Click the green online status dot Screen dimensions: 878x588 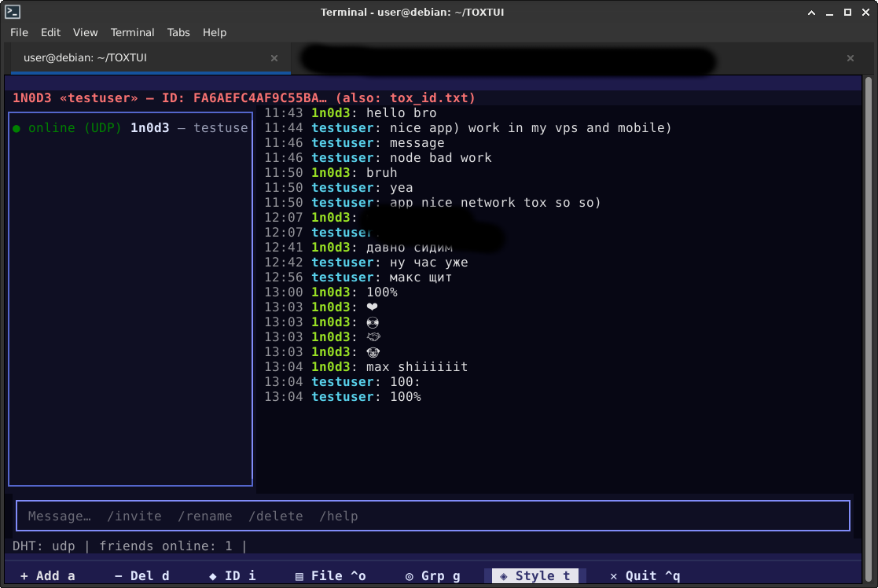pyautogui.click(x=17, y=129)
